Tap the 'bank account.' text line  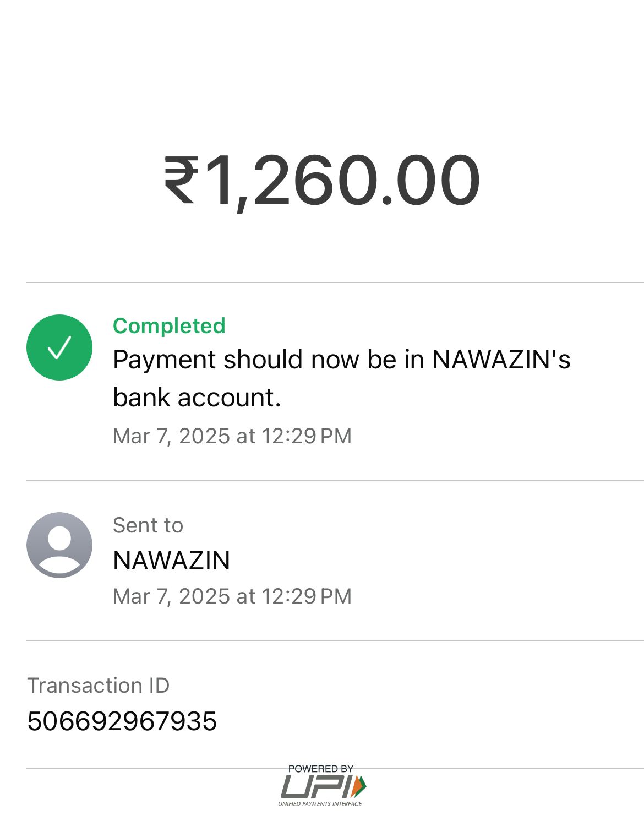pyautogui.click(x=197, y=398)
